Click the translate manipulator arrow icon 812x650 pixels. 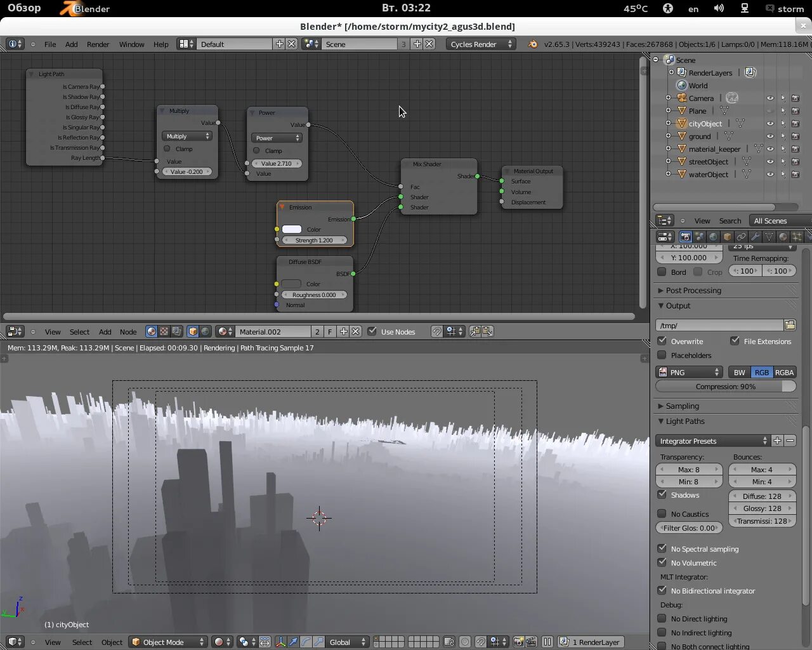pyautogui.click(x=292, y=642)
